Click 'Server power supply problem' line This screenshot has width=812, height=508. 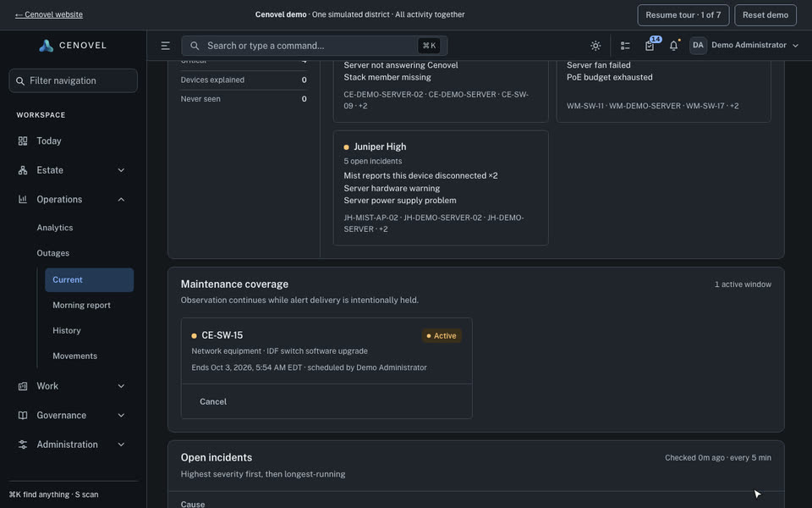pyautogui.click(x=400, y=201)
